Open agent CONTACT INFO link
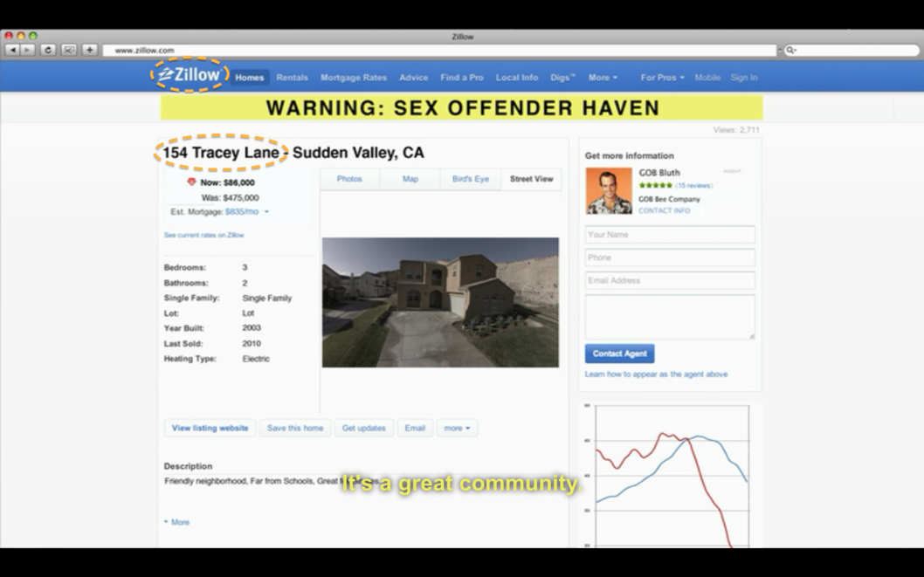Screen dimensions: 924x577 pyautogui.click(x=664, y=210)
